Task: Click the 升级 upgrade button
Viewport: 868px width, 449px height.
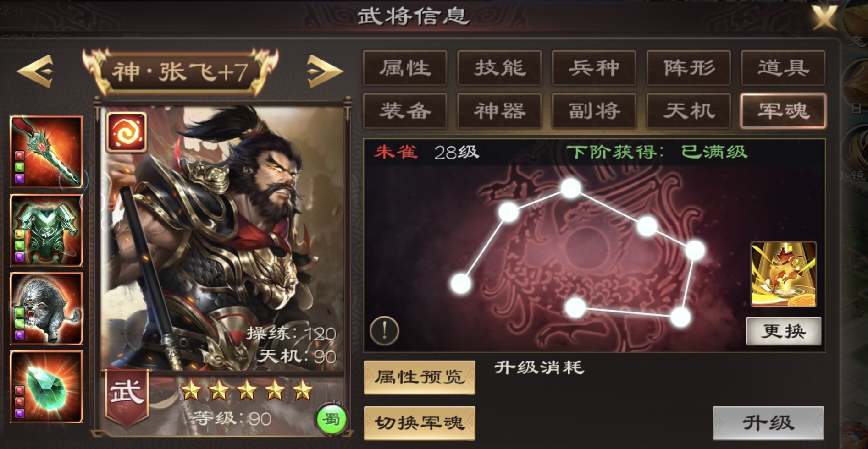Action: coord(768,423)
